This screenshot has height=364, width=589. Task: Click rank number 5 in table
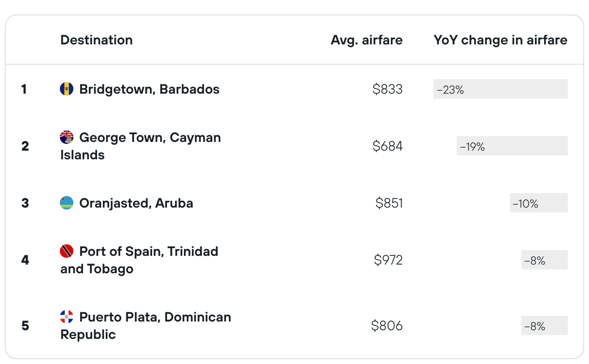[25, 326]
